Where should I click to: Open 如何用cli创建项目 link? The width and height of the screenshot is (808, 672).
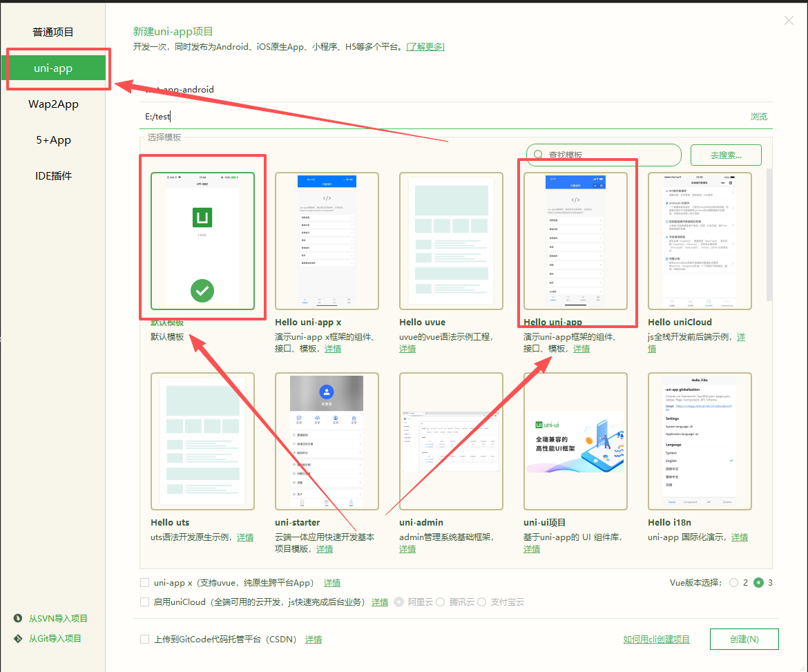pyautogui.click(x=656, y=640)
